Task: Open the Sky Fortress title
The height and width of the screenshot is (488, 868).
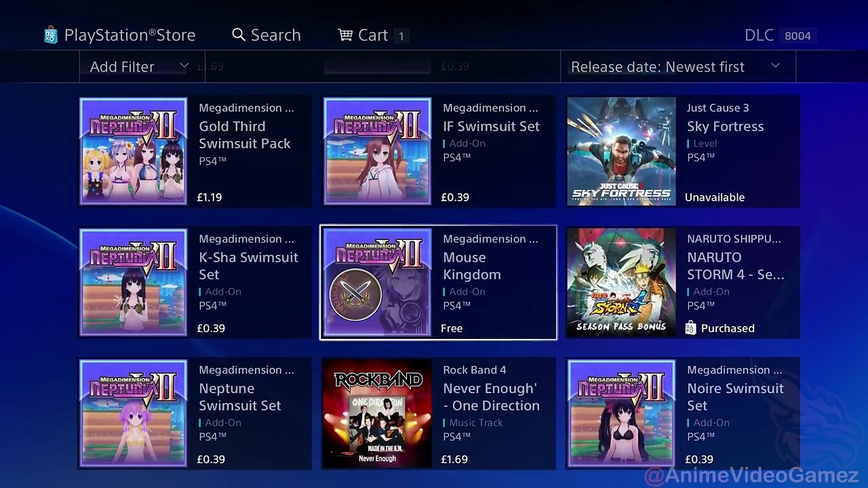Action: coord(725,126)
